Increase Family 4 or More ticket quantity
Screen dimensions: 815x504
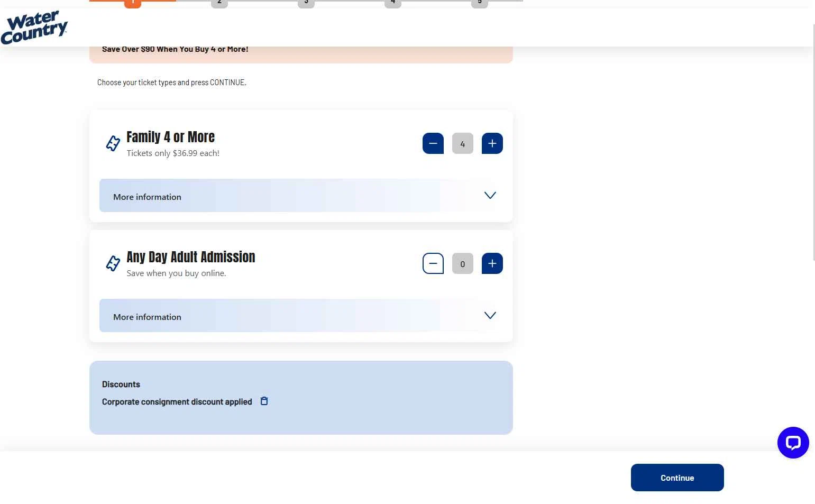pos(492,143)
